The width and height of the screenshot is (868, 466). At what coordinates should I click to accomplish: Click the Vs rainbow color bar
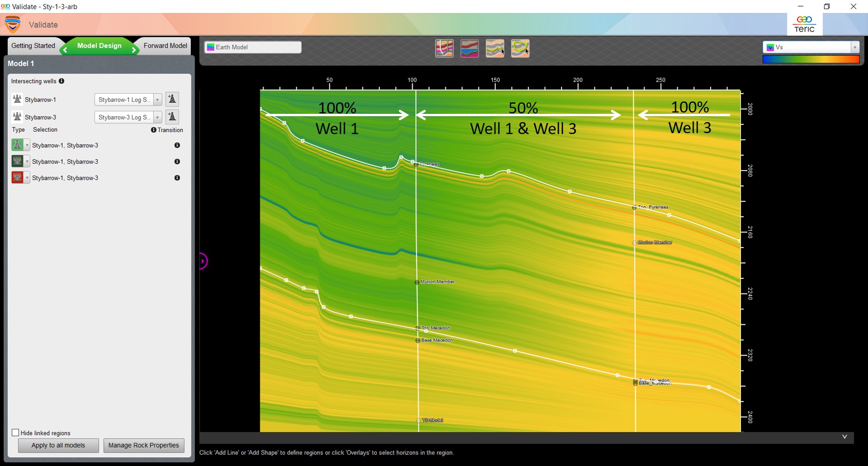[811, 59]
